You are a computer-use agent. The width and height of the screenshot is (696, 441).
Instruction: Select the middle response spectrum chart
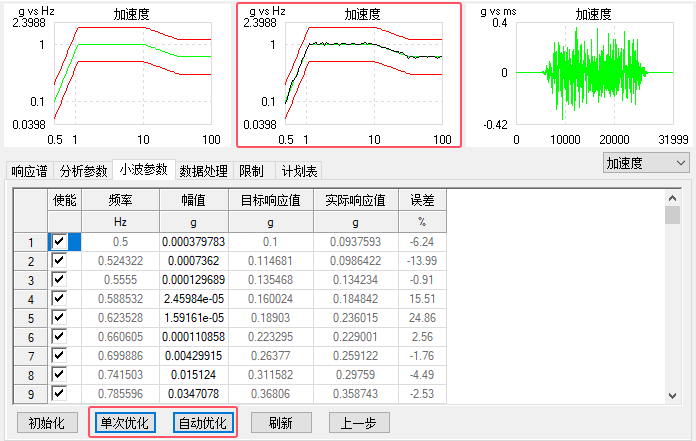pos(349,75)
